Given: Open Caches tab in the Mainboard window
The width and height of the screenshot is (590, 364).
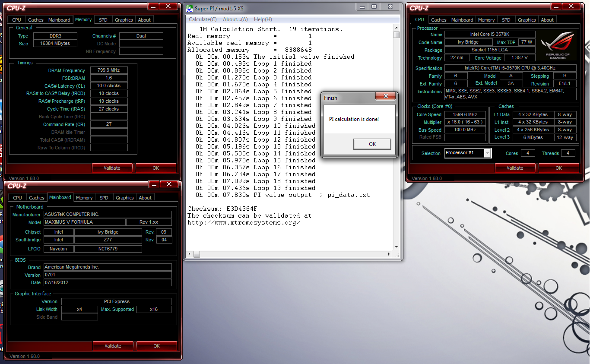Looking at the screenshot, I should (x=36, y=198).
